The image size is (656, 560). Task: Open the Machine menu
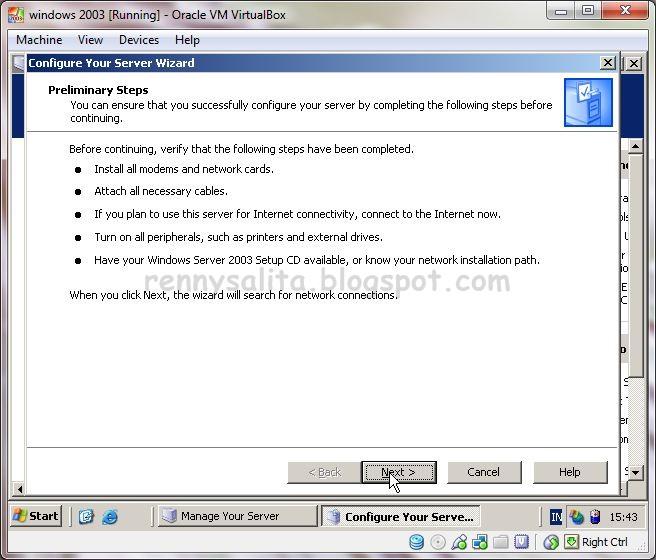click(x=39, y=40)
